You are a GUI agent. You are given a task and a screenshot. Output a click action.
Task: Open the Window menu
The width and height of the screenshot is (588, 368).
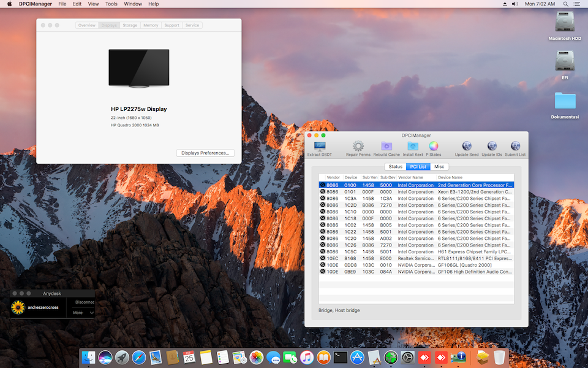click(x=133, y=4)
